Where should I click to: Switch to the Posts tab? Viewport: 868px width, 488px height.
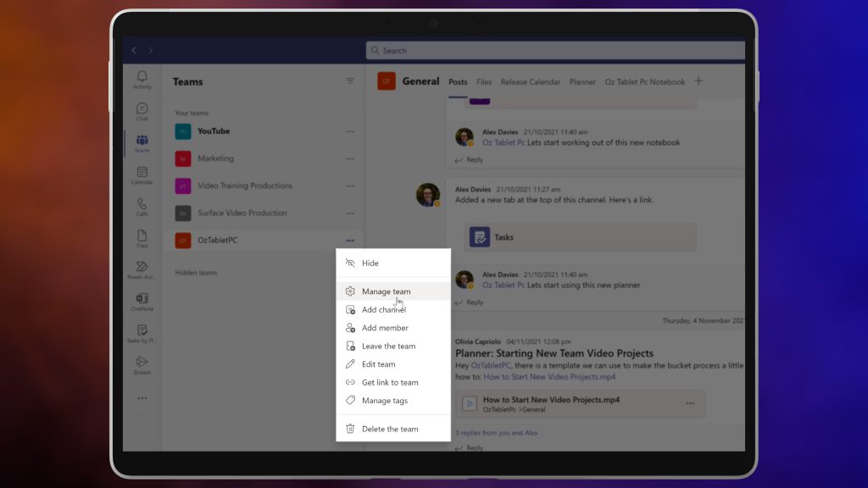point(458,82)
